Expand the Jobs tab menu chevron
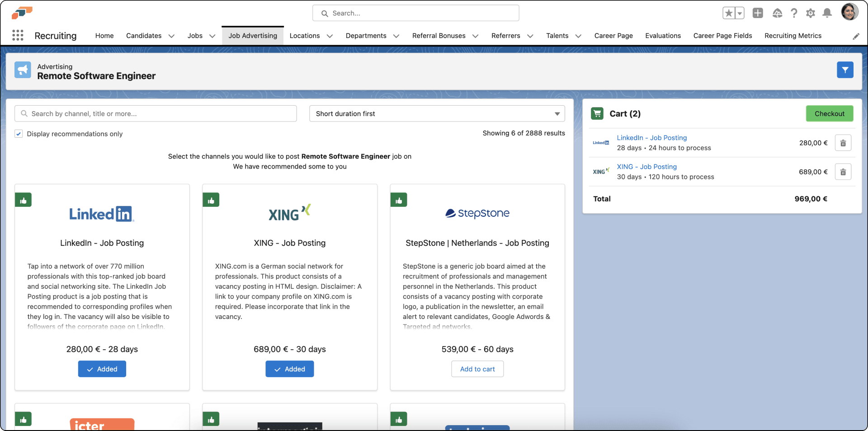This screenshot has width=868, height=431. (212, 36)
